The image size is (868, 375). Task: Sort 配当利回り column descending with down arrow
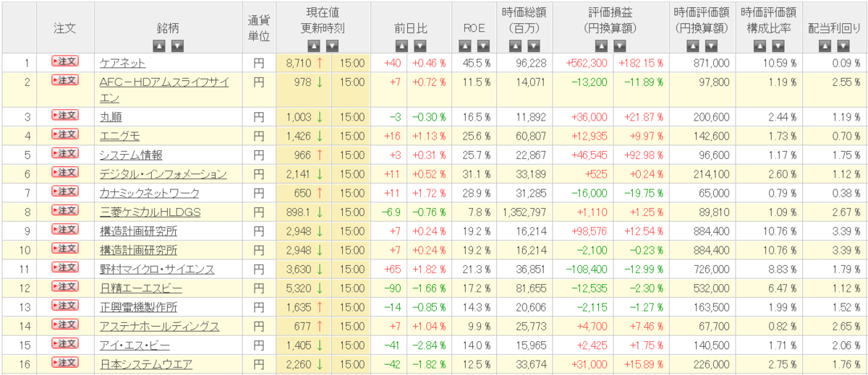tap(843, 46)
